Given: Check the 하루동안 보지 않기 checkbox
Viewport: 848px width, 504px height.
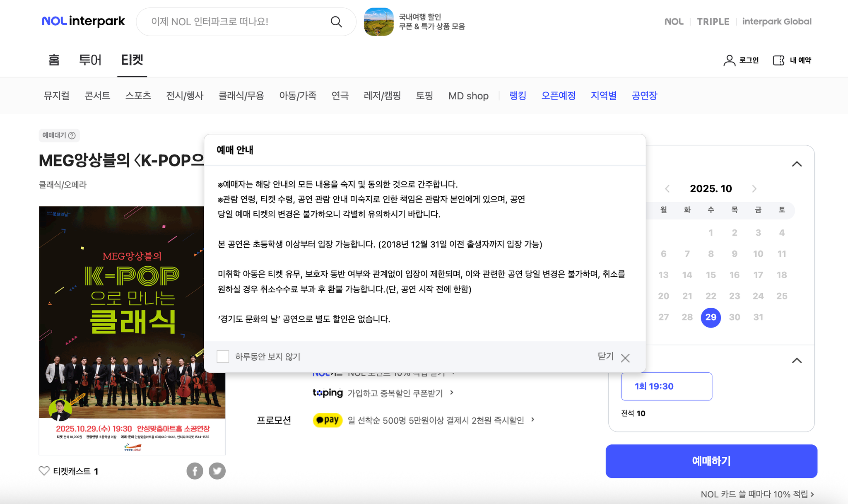Looking at the screenshot, I should 223,357.
